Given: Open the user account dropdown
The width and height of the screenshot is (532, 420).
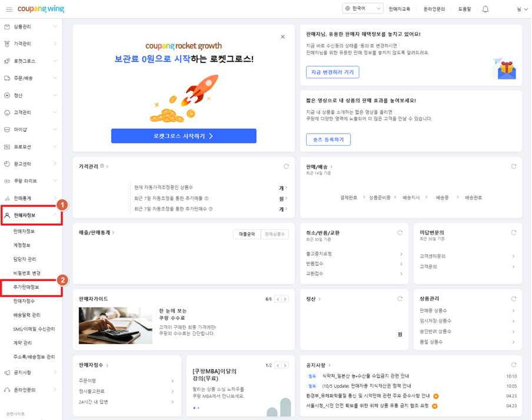Looking at the screenshot, I should [x=522, y=9].
